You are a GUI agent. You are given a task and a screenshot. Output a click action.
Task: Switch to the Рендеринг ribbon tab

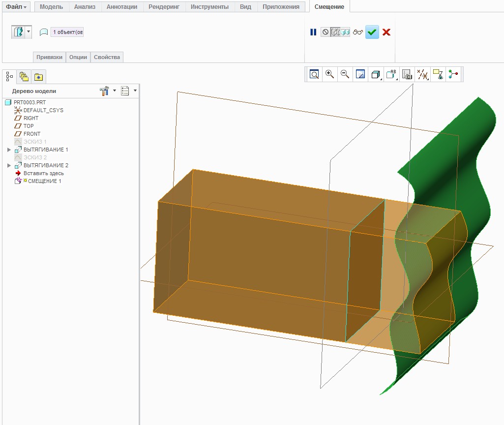pos(164,7)
